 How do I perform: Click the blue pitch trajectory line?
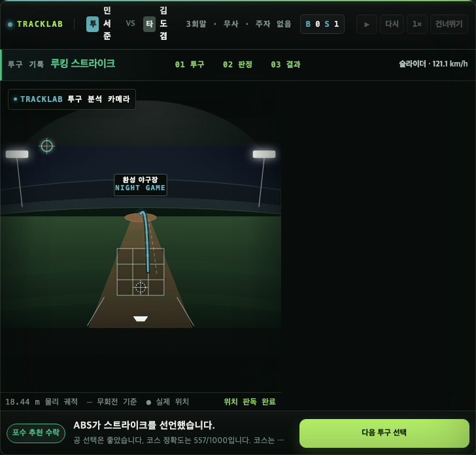(146, 243)
